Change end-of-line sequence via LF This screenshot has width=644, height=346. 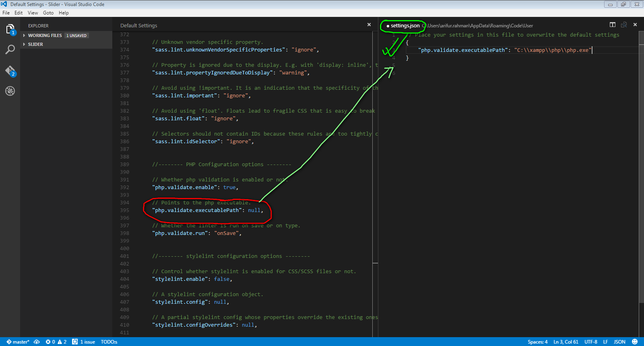coord(605,342)
